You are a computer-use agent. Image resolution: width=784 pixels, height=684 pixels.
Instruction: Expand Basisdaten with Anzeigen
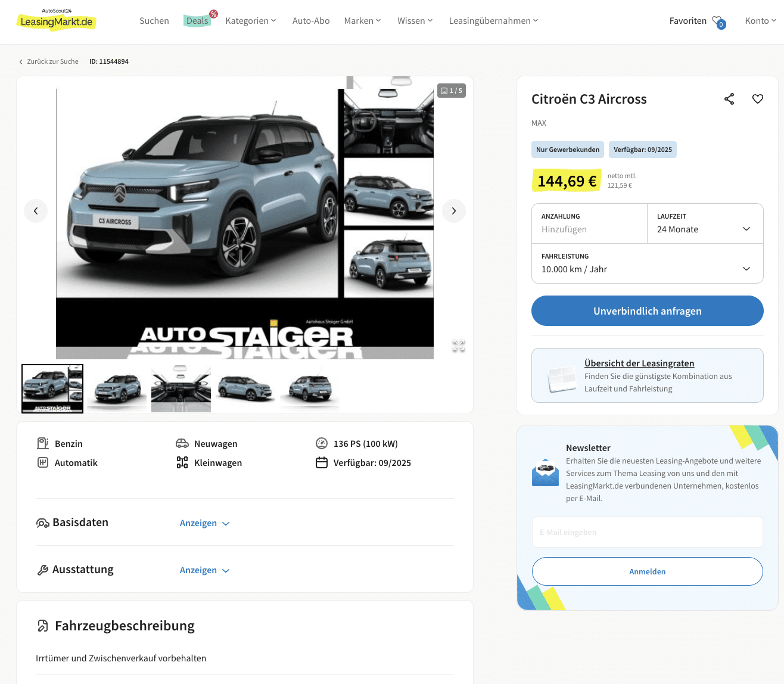coord(204,523)
